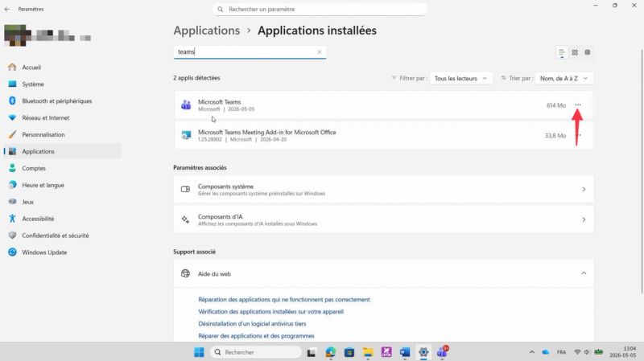Click the Applications breadcrumb link
Image resolution: width=644 pixels, height=361 pixels.
click(x=207, y=31)
